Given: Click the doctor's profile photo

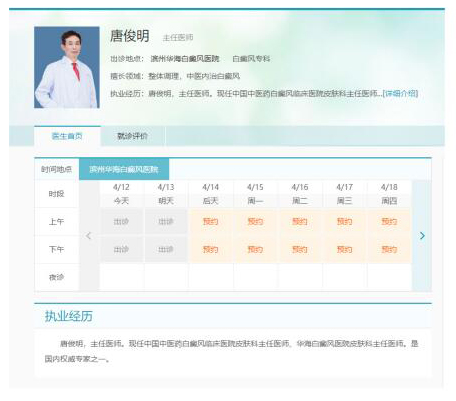Looking at the screenshot, I should click(x=67, y=67).
